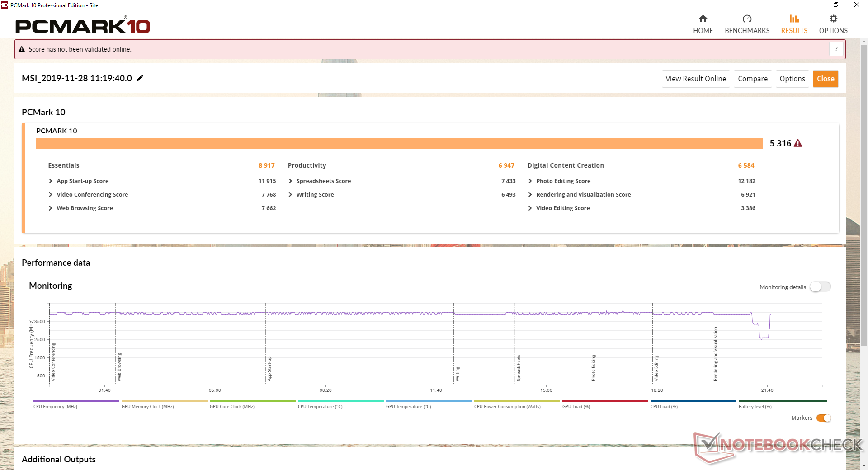Select the GPU Load (%) red legend swatch

[605, 400]
